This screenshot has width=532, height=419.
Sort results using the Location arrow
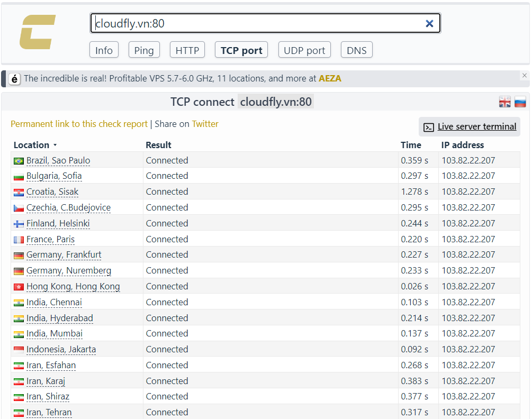click(x=55, y=145)
